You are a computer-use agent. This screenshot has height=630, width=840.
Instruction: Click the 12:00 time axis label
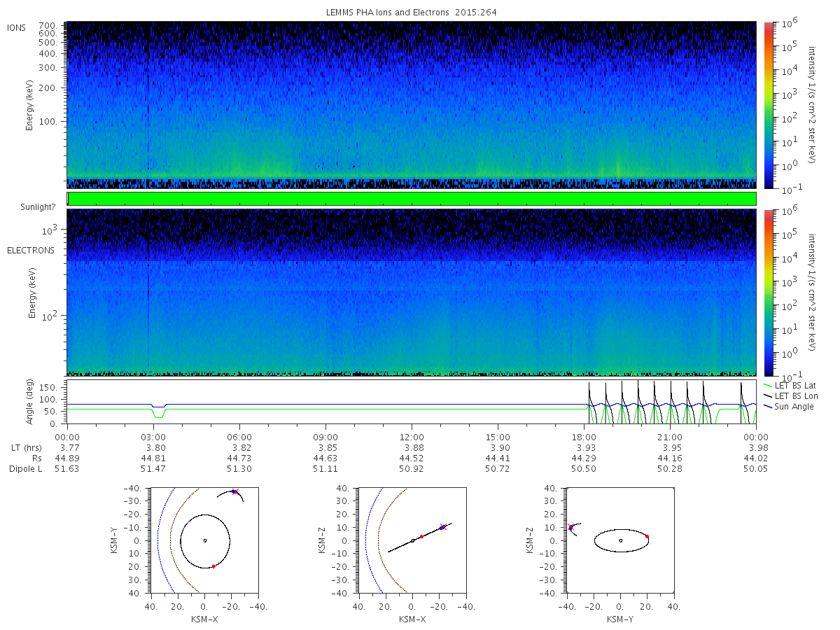click(412, 436)
